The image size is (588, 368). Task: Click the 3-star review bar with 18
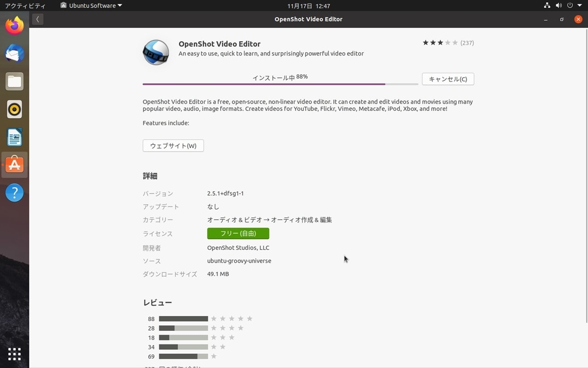183,338
